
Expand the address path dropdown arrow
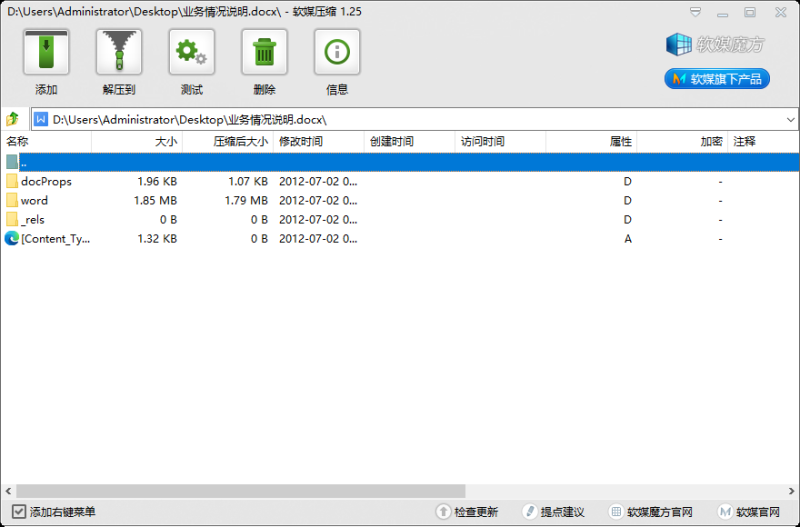click(790, 120)
